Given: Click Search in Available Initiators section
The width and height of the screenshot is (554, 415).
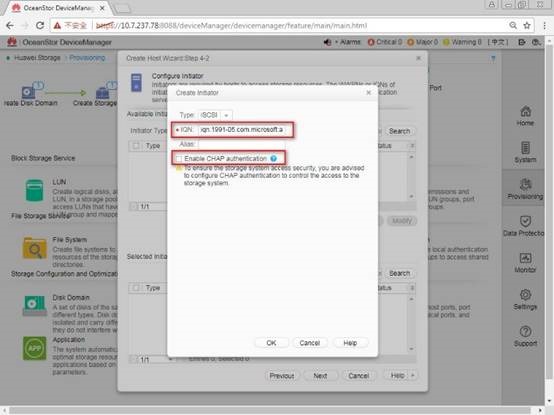Looking at the screenshot, I should (399, 131).
